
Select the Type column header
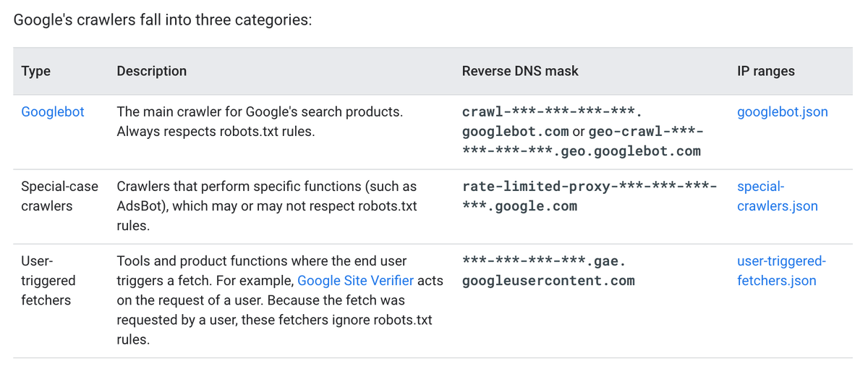point(36,71)
